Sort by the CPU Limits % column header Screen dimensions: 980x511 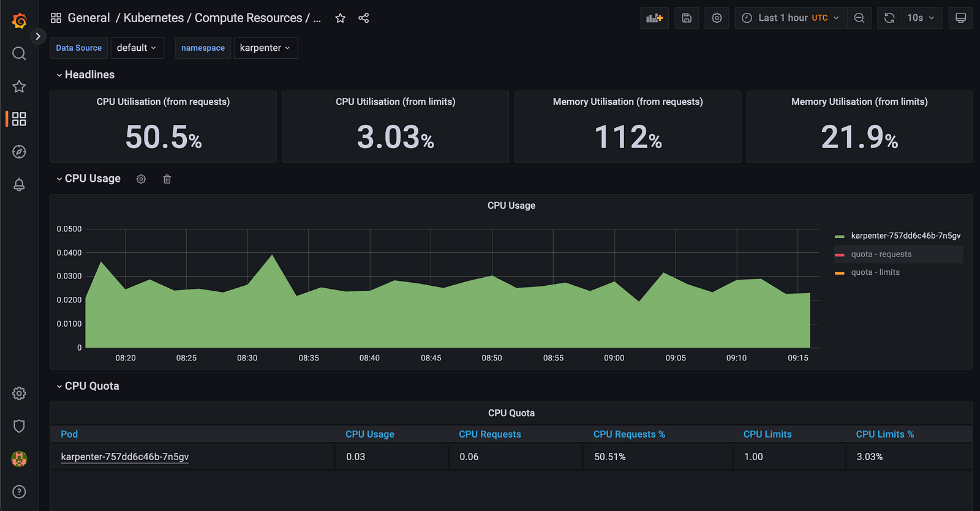coord(885,434)
